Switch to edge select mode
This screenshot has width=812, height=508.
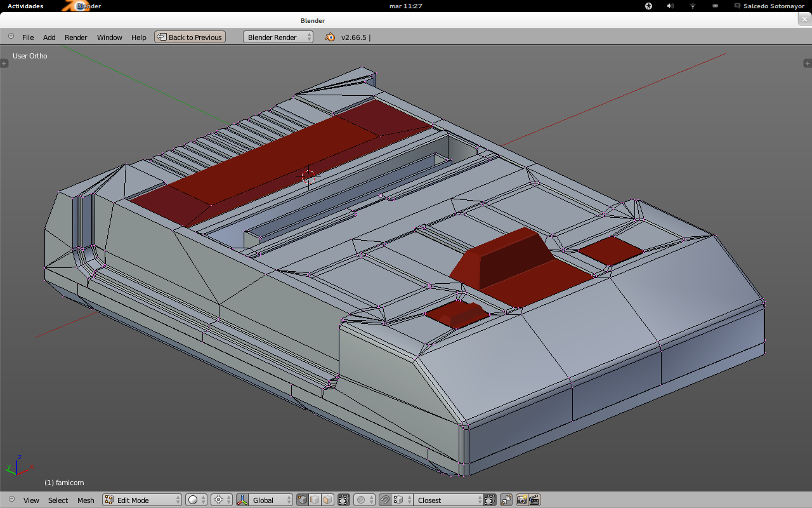click(315, 500)
